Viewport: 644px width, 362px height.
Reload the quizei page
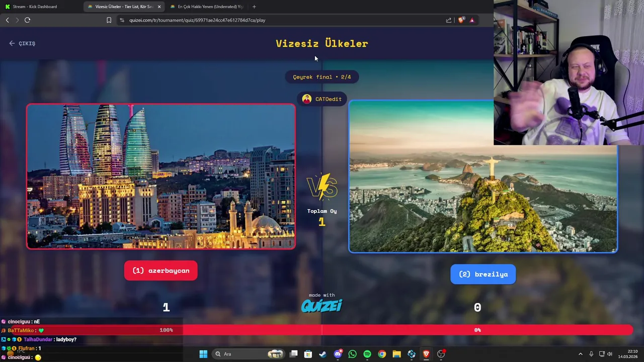27,20
